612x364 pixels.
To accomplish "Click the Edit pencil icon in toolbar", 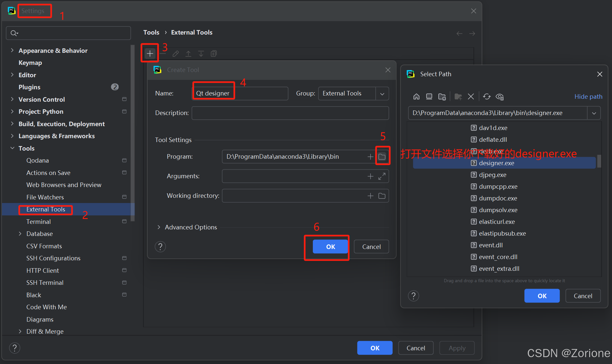I will (176, 54).
